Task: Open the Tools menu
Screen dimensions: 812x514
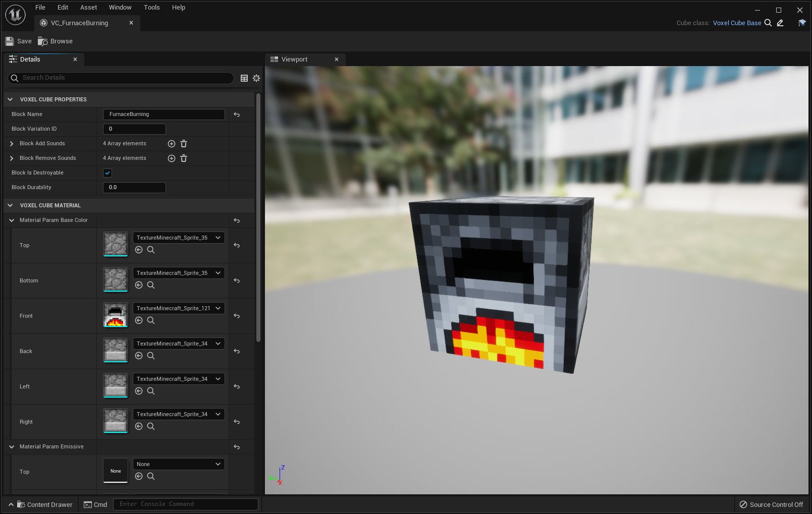Action: [x=151, y=7]
